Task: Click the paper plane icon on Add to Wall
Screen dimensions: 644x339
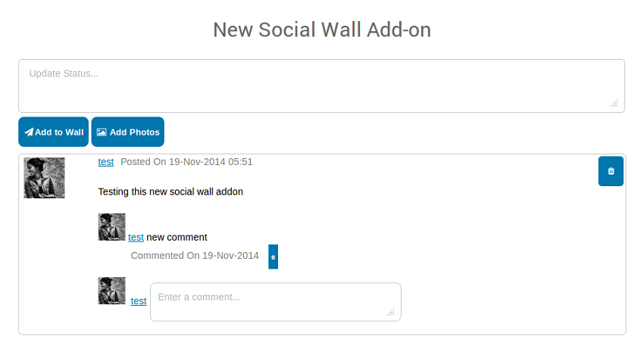Action: click(x=29, y=132)
